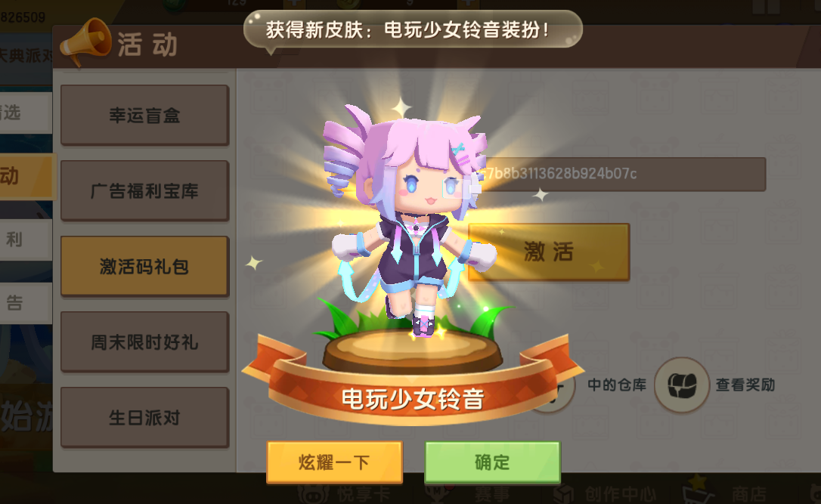Tap the 获得新皮肤 notification bubble

pos(413,29)
